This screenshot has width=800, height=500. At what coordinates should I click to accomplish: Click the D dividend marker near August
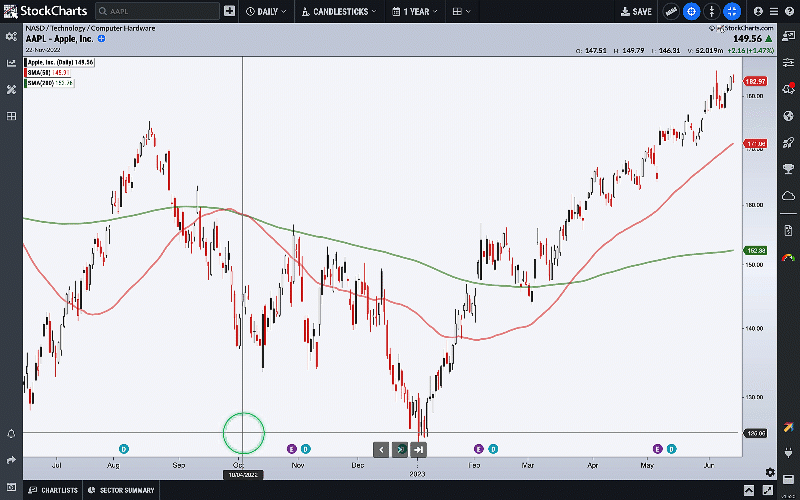coord(123,449)
